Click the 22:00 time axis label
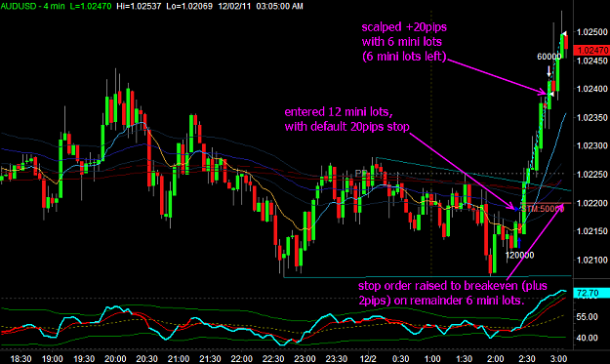610x364 pixels. pyautogui.click(x=242, y=358)
